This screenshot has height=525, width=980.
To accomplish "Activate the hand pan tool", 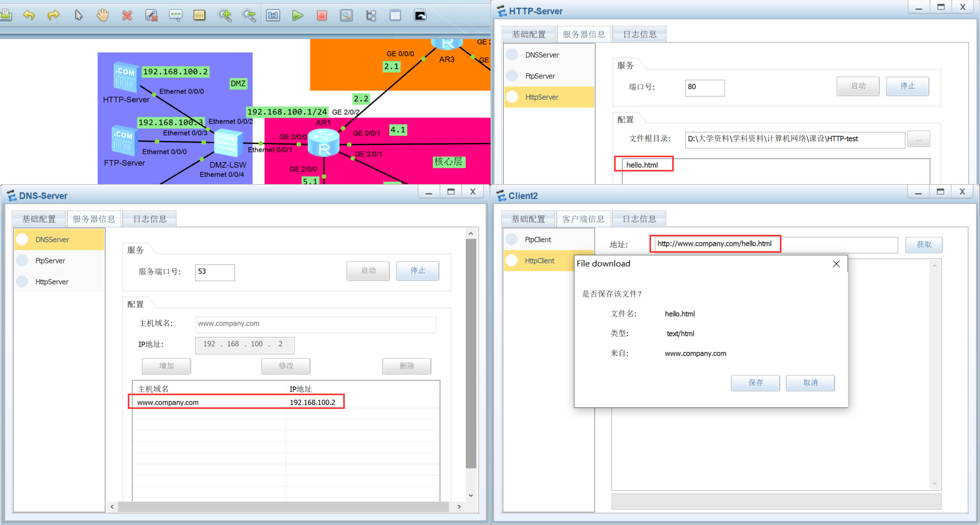I will (x=102, y=15).
